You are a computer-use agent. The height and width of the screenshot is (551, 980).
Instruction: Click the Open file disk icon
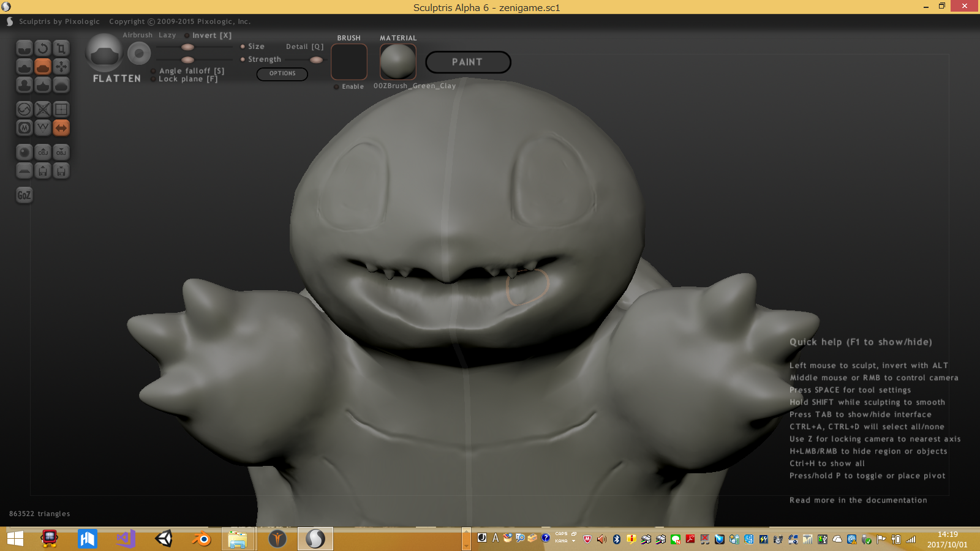[43, 171]
